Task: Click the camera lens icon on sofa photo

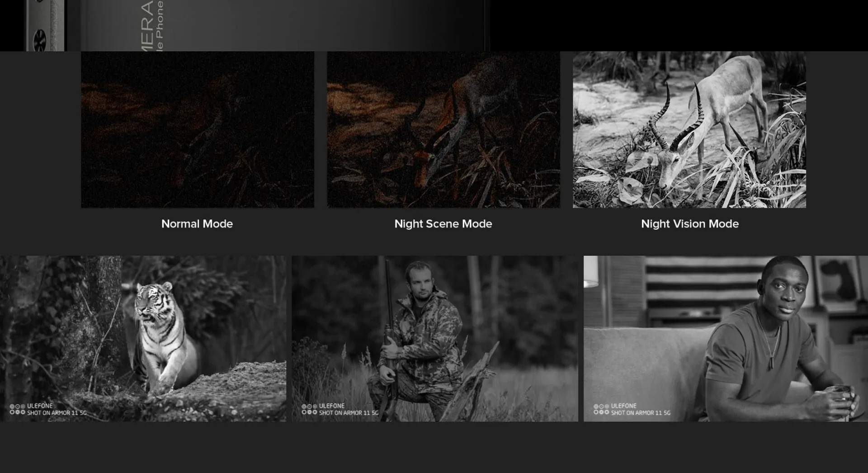Action: pyautogui.click(x=602, y=409)
